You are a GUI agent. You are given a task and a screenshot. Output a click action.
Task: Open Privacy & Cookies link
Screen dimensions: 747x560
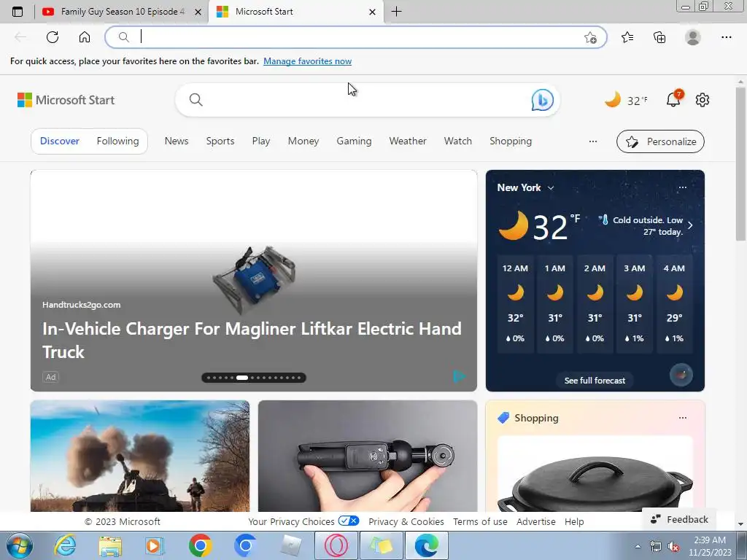click(406, 521)
